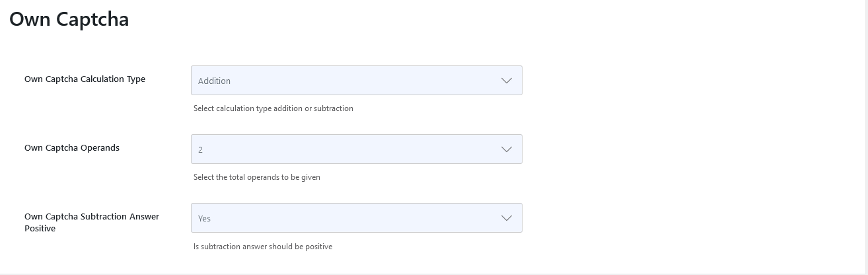Click help text 'Select calculation type addition or subtraction'
The height and width of the screenshot is (275, 868).
(273, 108)
